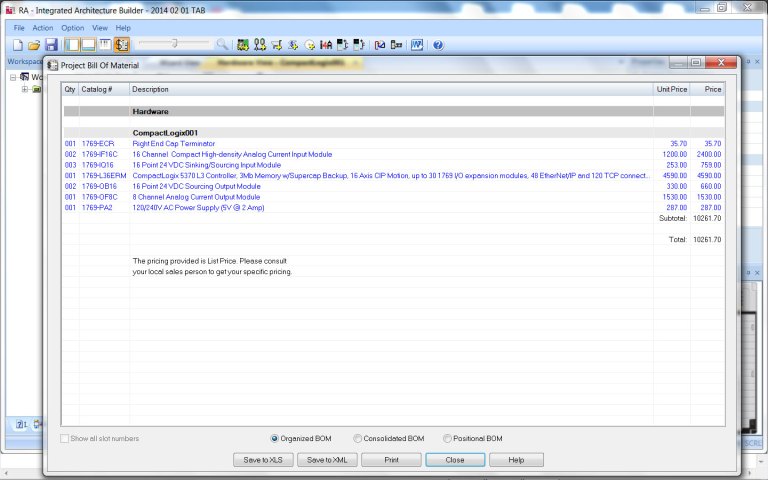Toggle the bottom pane layout icon
Viewport: 768px width, 480px height.
(88, 45)
